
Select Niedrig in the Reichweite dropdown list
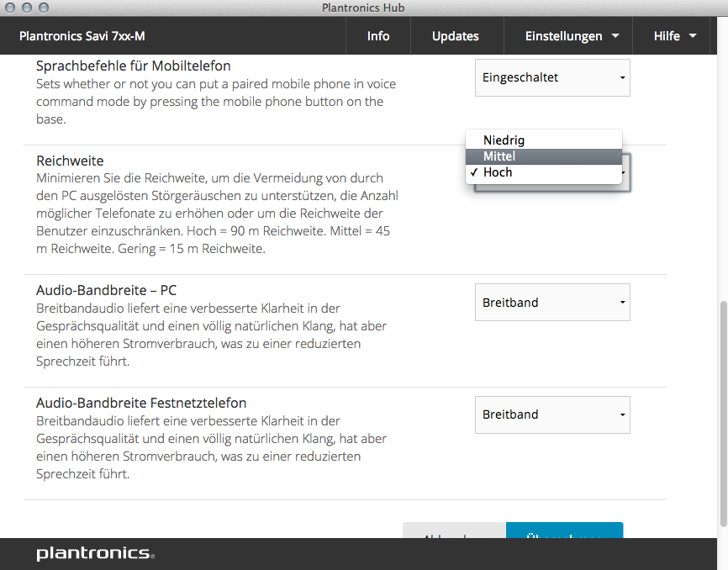[544, 140]
